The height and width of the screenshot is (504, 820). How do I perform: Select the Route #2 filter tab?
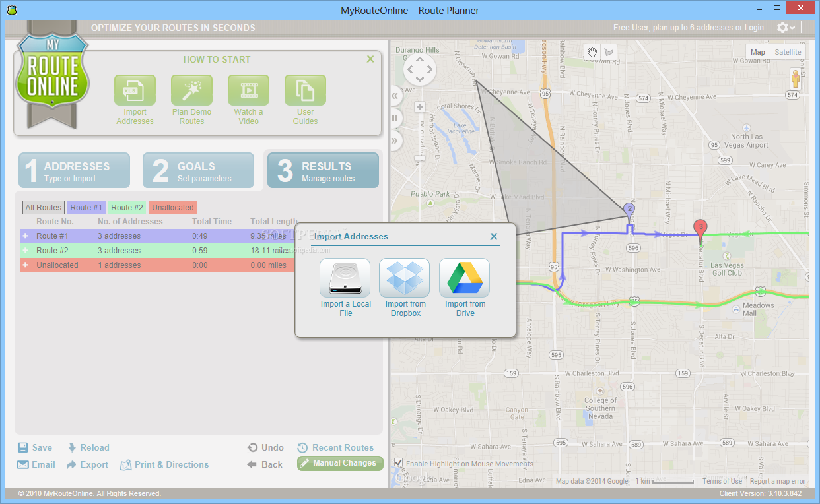pyautogui.click(x=127, y=208)
